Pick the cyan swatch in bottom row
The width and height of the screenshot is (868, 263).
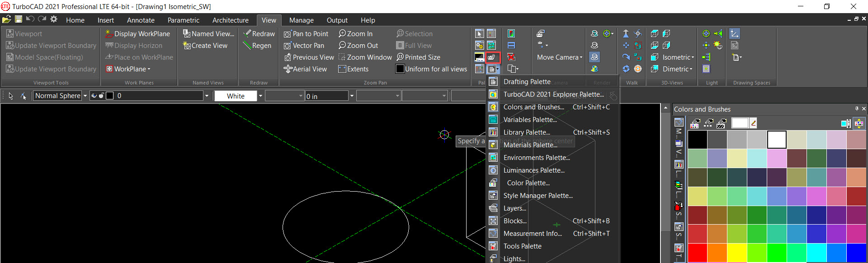point(817,253)
